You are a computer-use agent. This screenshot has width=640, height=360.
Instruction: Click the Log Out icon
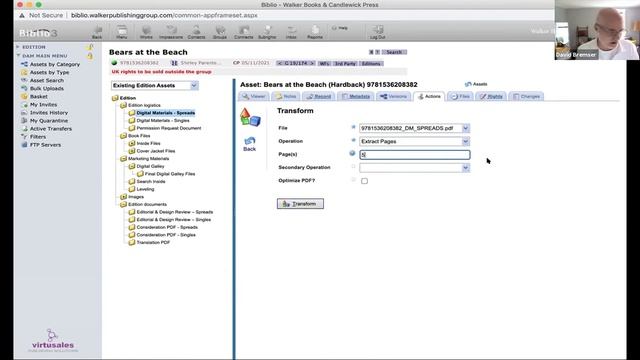pos(378,32)
